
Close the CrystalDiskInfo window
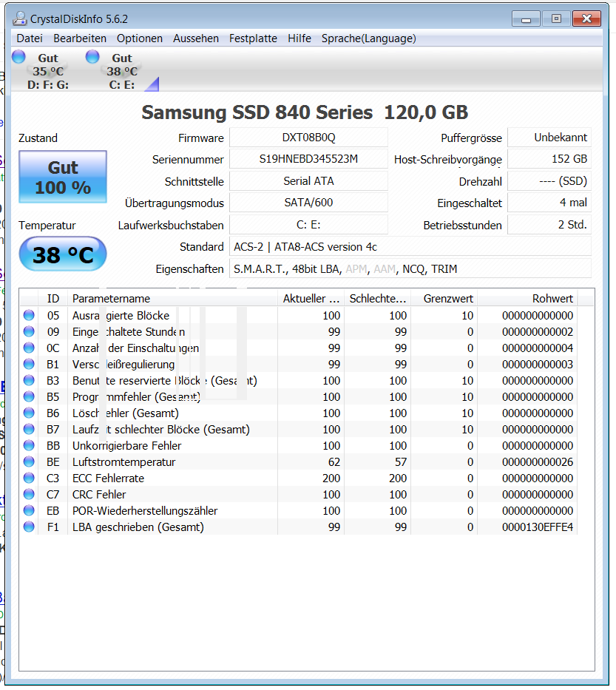pyautogui.click(x=586, y=18)
